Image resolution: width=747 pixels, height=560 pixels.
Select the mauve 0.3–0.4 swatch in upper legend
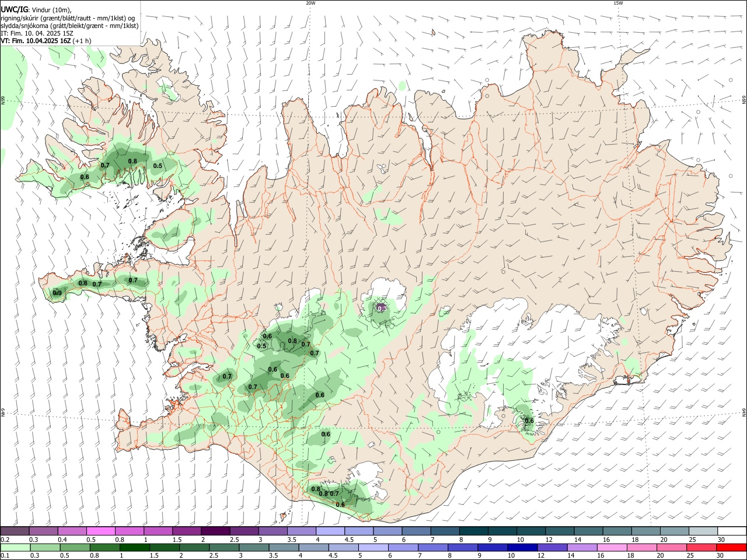[44, 531]
